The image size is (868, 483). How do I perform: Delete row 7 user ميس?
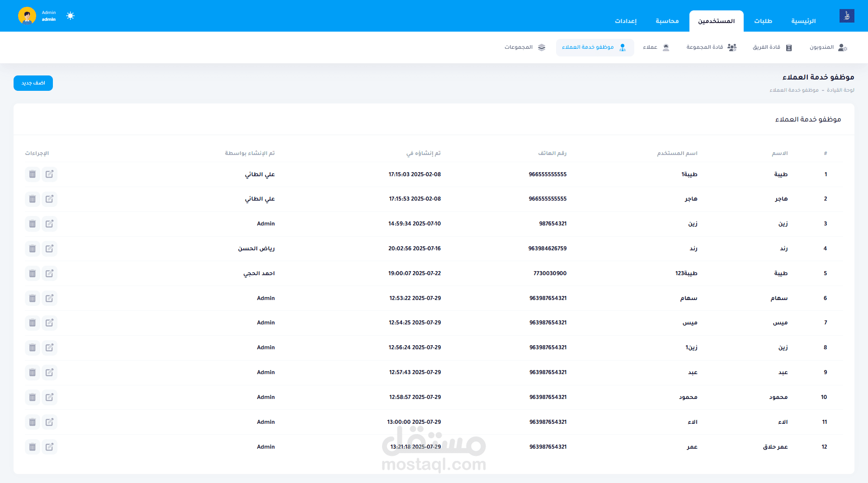[x=32, y=323]
